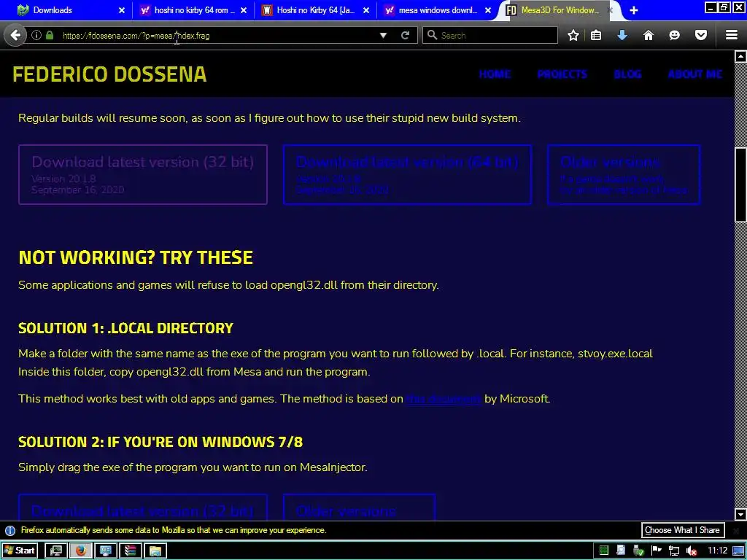747x560 pixels.
Task: Open file explorer folder in taskbar
Action: coord(155,551)
